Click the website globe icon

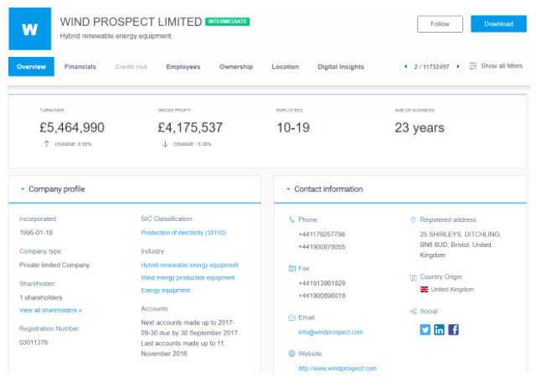[x=291, y=353]
